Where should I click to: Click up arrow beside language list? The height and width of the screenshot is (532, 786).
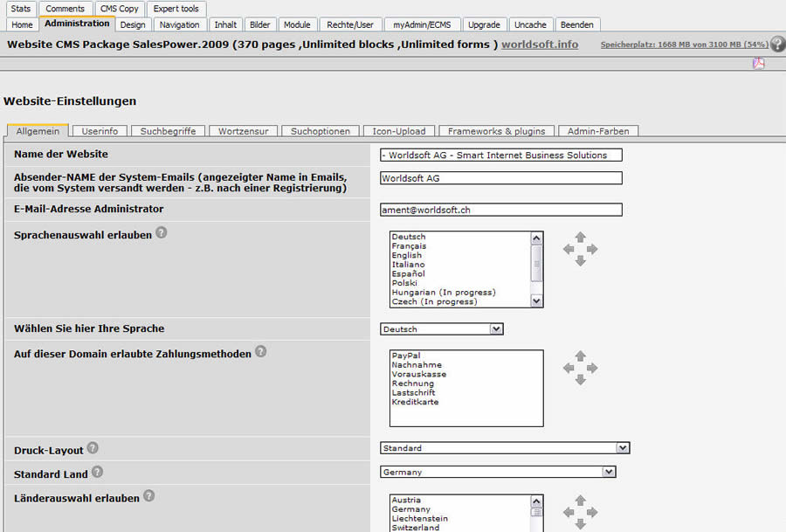(x=580, y=238)
